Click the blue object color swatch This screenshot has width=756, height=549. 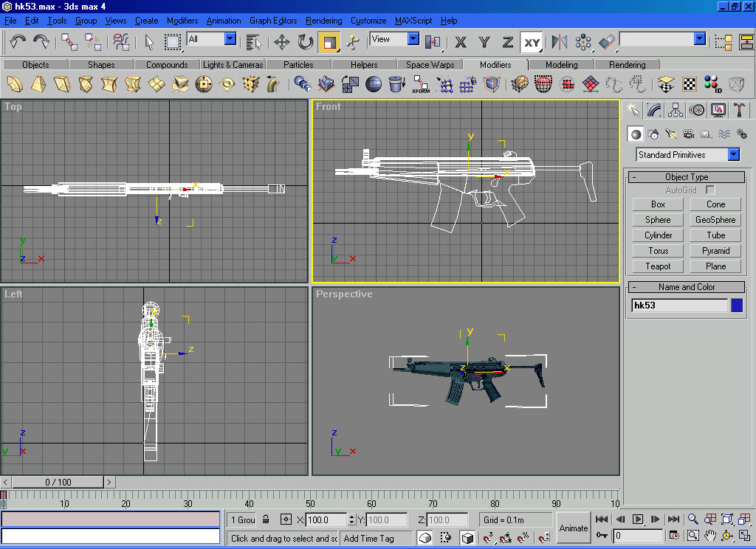click(x=736, y=305)
